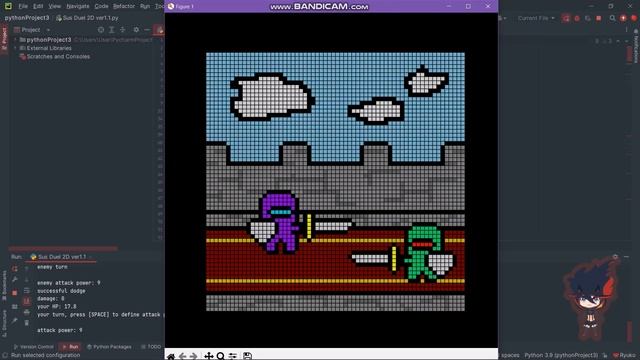640x360 pixels.
Task: Click 'your HP: 17.8' console line
Action: pos(57,307)
